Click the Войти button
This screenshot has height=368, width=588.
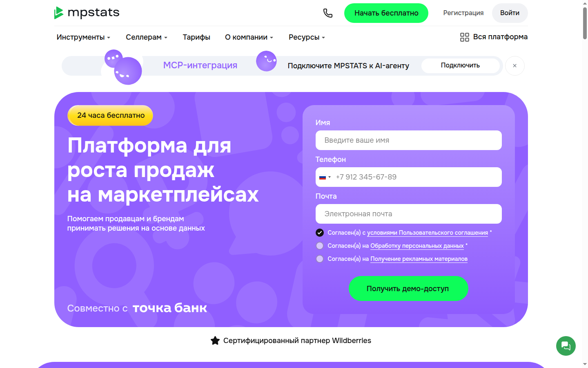point(510,13)
